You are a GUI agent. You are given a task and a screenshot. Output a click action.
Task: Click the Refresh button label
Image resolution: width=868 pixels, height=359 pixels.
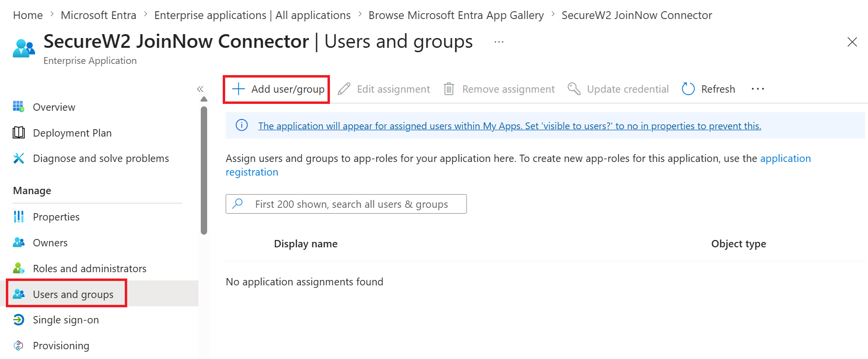[718, 89]
